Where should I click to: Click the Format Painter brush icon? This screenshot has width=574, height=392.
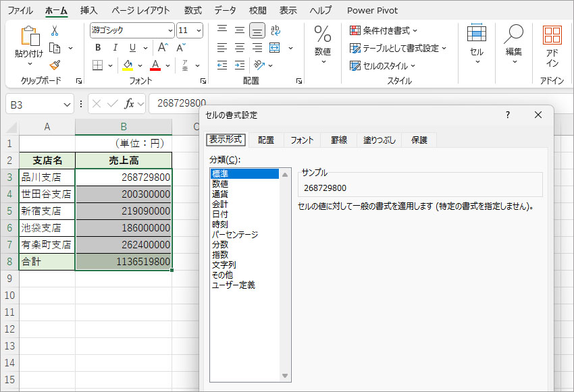[x=55, y=65]
